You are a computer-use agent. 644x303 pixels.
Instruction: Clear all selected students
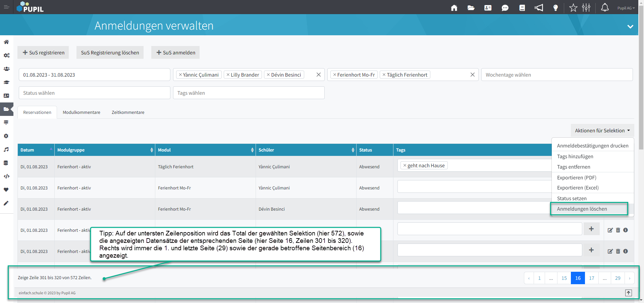[318, 75]
